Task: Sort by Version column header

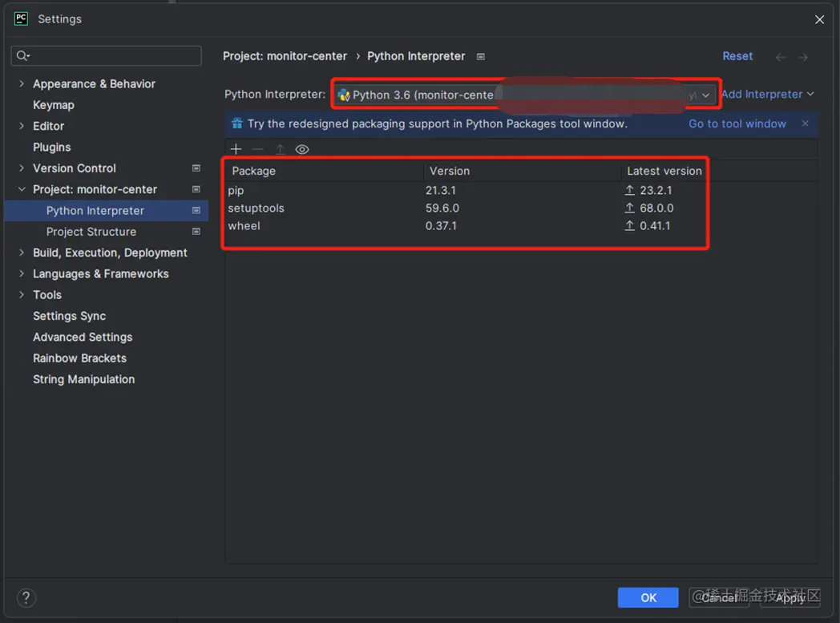Action: point(523,171)
